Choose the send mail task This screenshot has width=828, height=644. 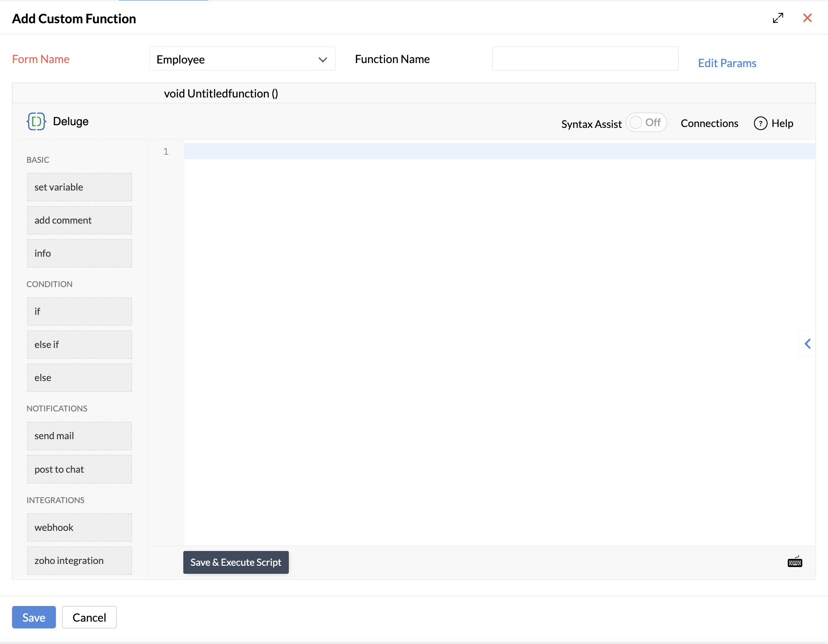[x=80, y=436]
